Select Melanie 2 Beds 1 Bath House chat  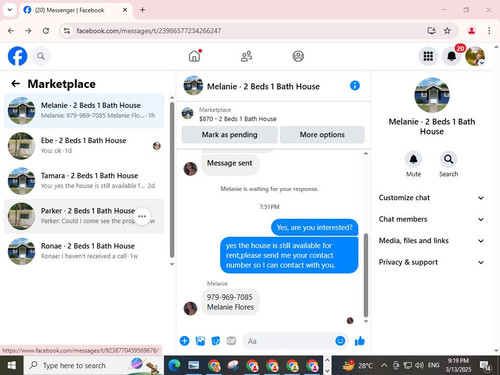(x=84, y=111)
